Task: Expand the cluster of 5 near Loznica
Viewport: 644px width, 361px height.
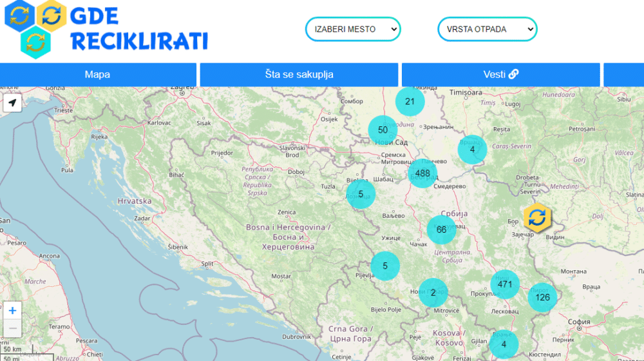Action: pos(361,194)
